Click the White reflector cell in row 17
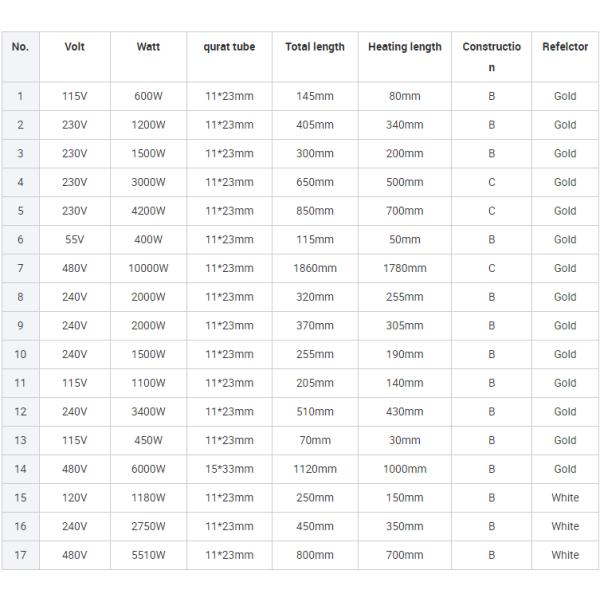Image resolution: width=600 pixels, height=600 pixels. coord(565,555)
